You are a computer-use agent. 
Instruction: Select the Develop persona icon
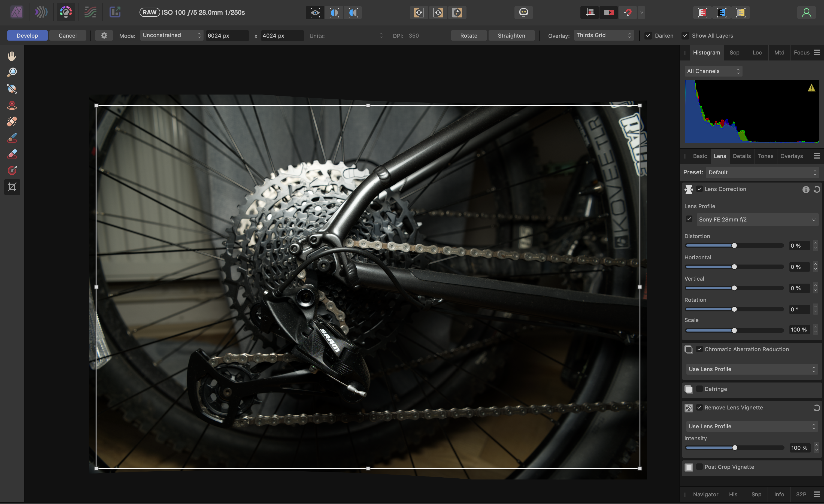66,12
